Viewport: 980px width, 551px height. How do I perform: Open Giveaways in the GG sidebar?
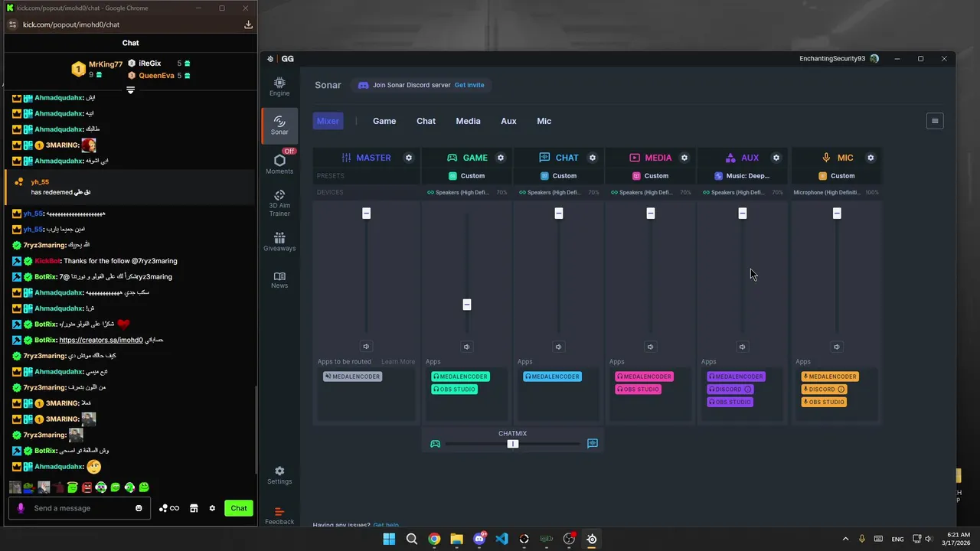279,242
